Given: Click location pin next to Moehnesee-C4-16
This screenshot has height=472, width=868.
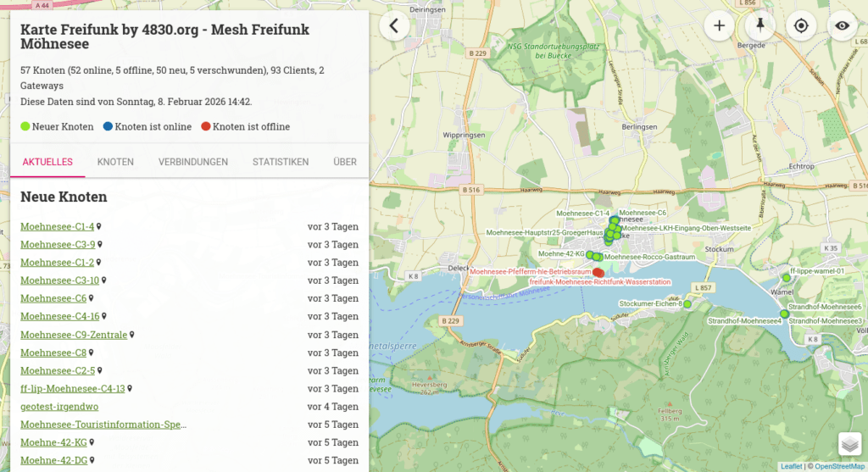Looking at the screenshot, I should click(x=104, y=317).
